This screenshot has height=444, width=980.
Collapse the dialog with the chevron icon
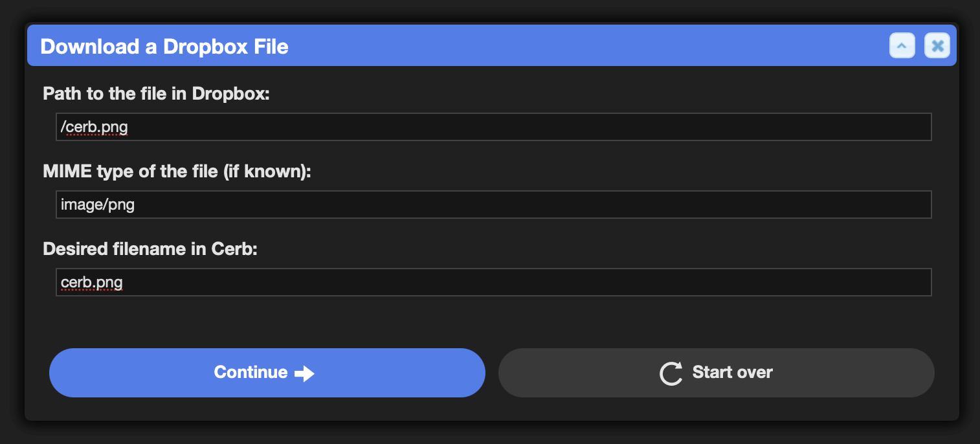tap(902, 46)
